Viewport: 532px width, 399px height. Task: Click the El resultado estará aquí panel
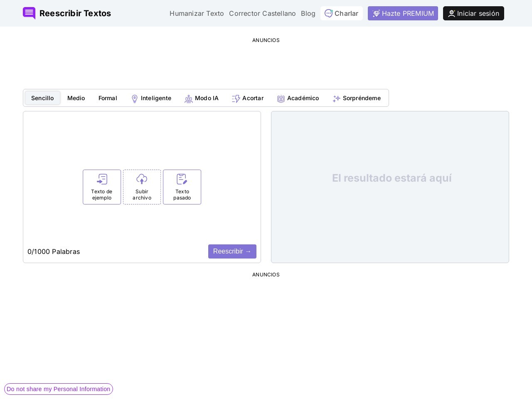[390, 187]
